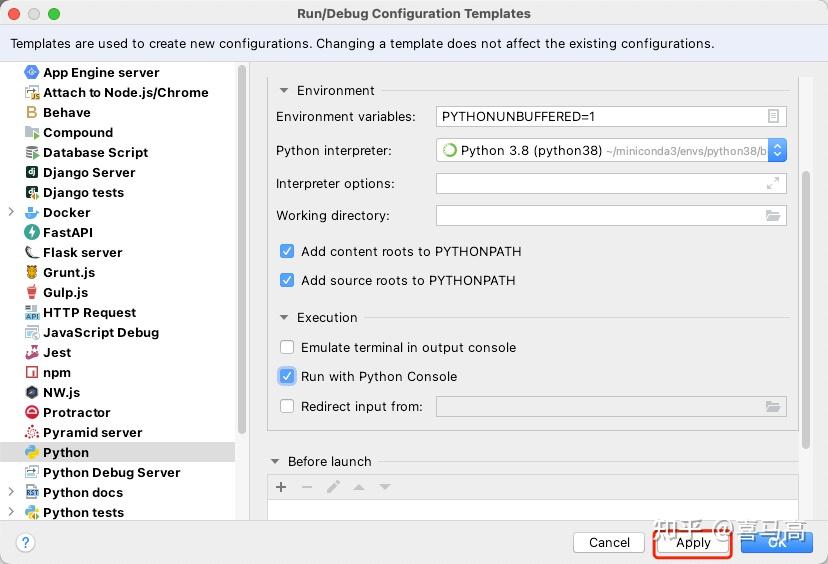Open environment variables editor icon
The image size is (828, 564).
773,116
